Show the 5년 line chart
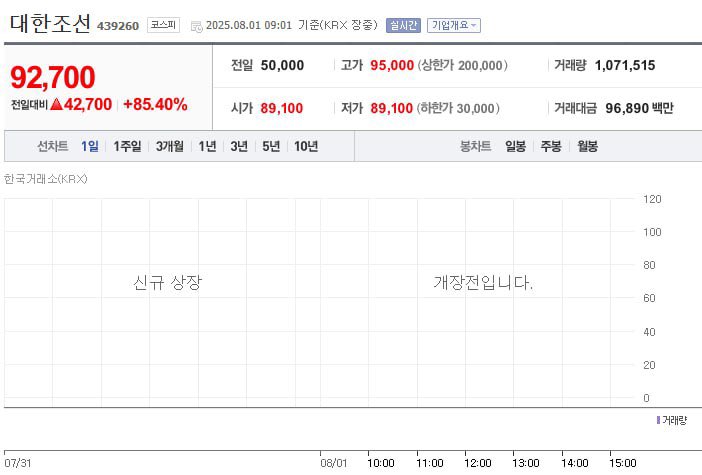 (x=271, y=146)
